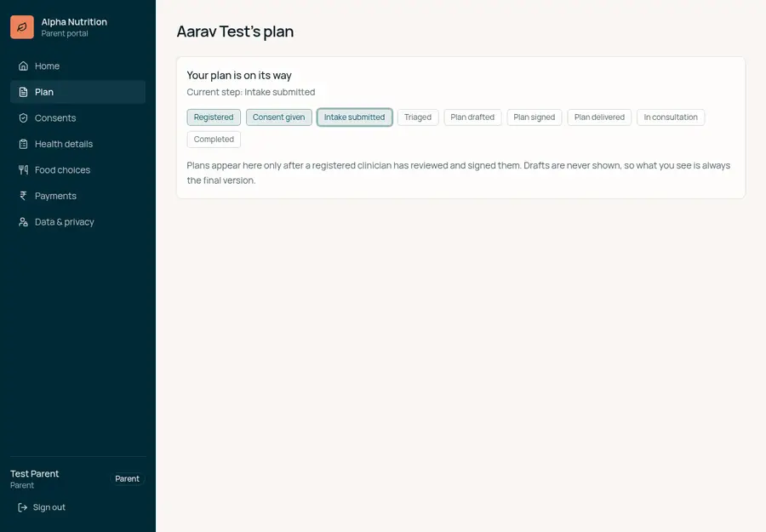The height and width of the screenshot is (532, 766).
Task: Click the 'Alpha Nutrition' brand name
Action: point(74,22)
